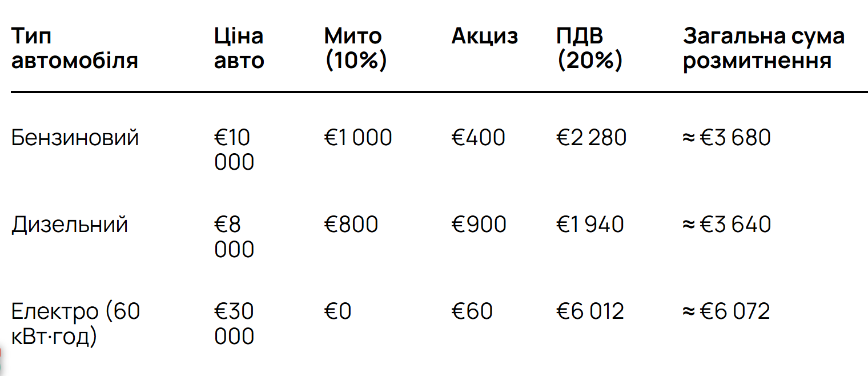The height and width of the screenshot is (376, 868).
Task: Click the "Ціна авто" column header
Action: point(239,48)
